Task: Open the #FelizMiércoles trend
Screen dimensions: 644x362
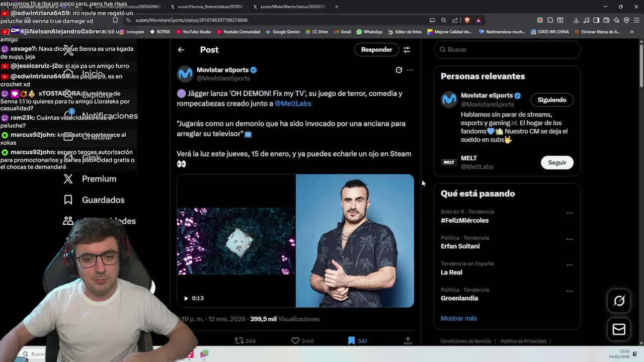Action: [x=464, y=220]
